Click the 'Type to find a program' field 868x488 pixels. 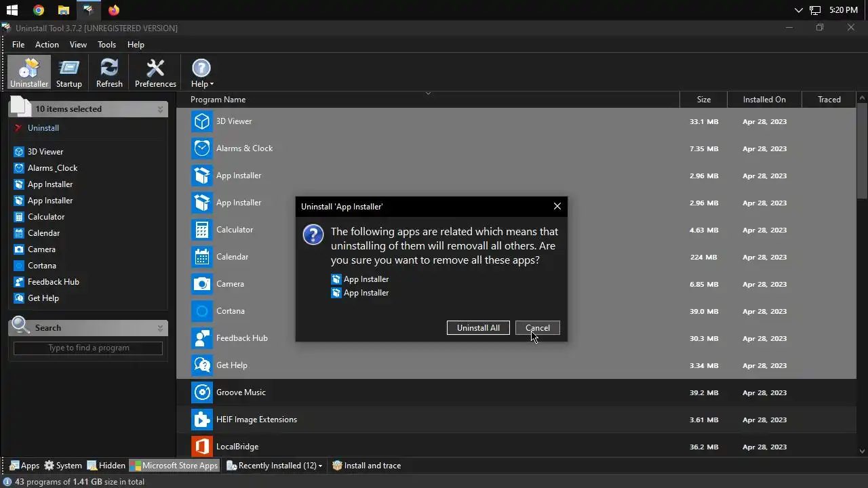88,348
